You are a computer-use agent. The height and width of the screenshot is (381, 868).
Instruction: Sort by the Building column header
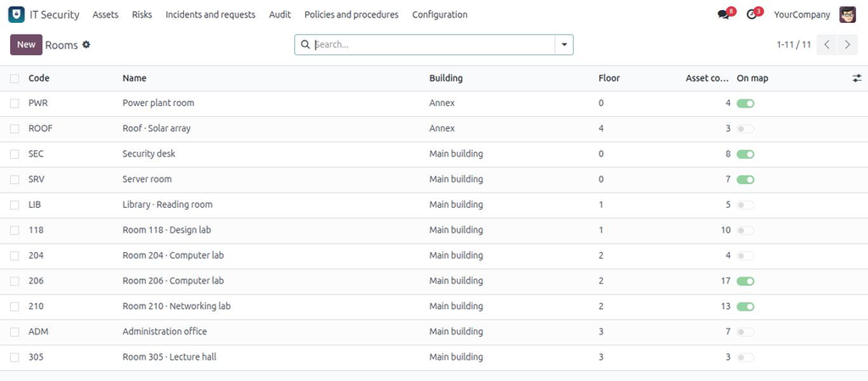(446, 79)
